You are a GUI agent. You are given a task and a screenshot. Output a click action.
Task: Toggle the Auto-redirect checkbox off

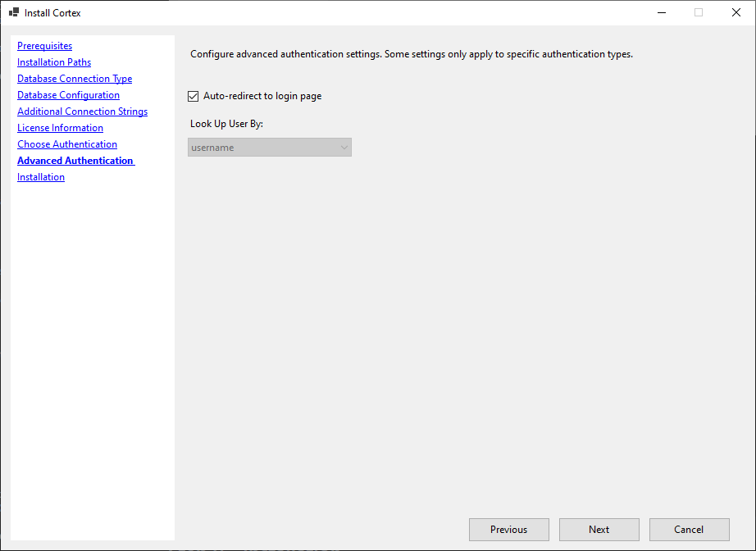193,96
